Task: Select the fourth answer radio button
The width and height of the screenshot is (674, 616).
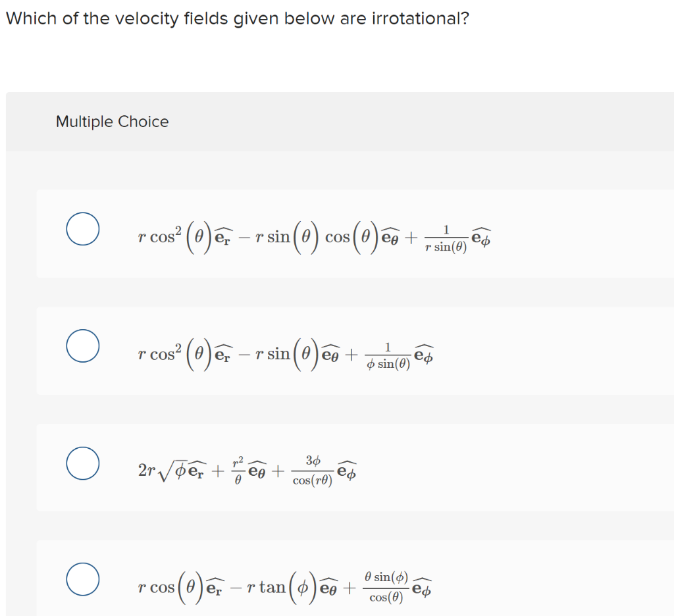Action: point(82,580)
